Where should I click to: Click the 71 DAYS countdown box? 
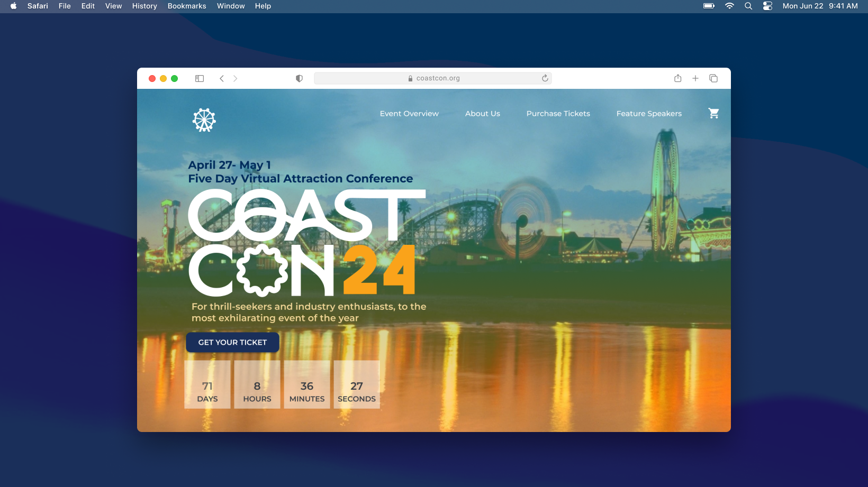207,384
